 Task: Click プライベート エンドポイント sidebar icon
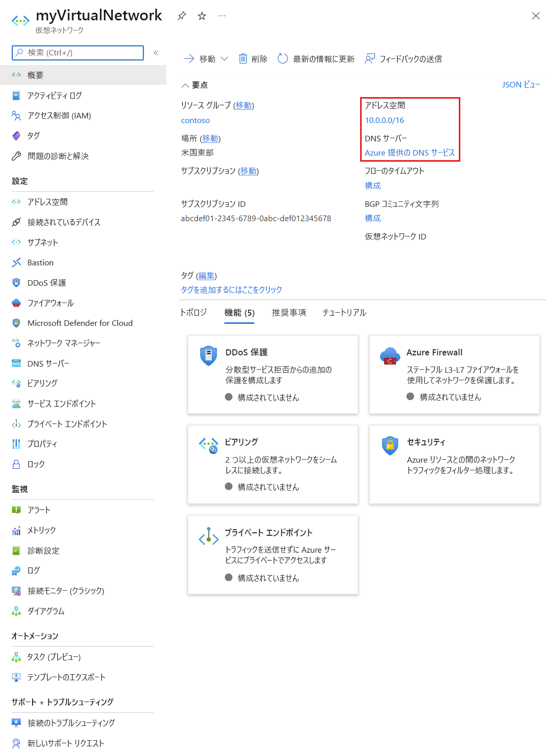(16, 424)
